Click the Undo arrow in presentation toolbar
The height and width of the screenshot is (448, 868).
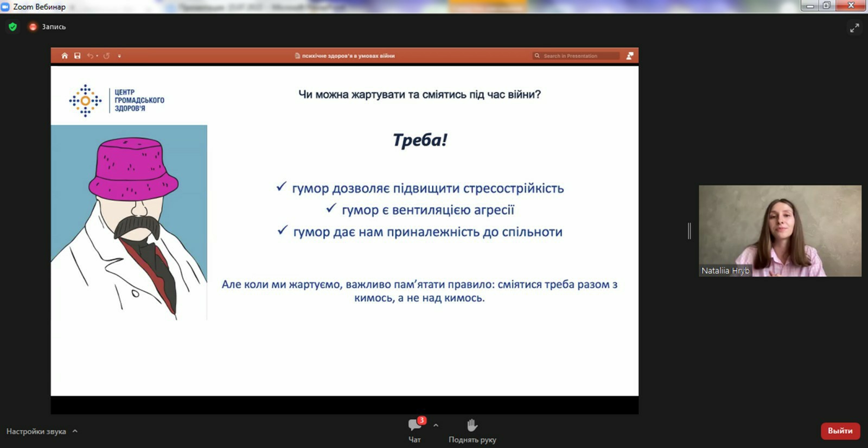tap(90, 56)
